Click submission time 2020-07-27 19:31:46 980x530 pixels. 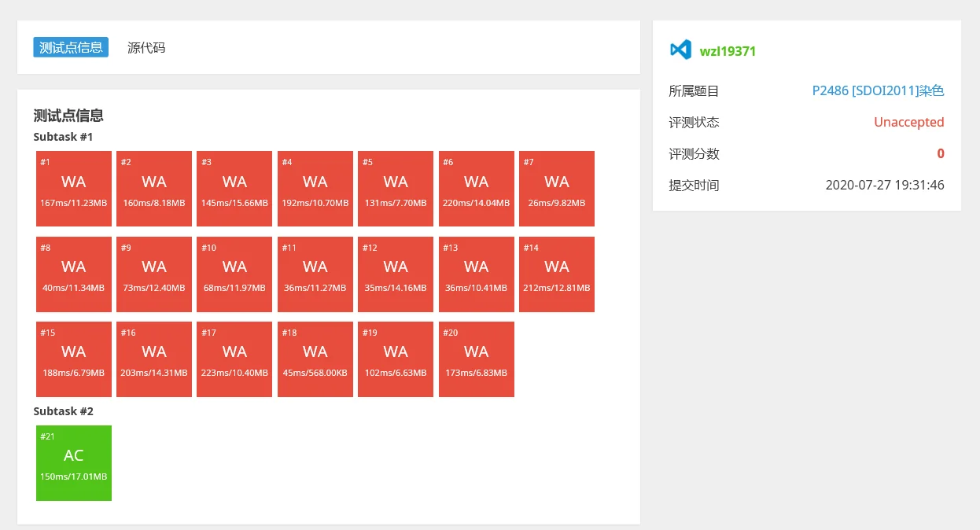point(885,186)
